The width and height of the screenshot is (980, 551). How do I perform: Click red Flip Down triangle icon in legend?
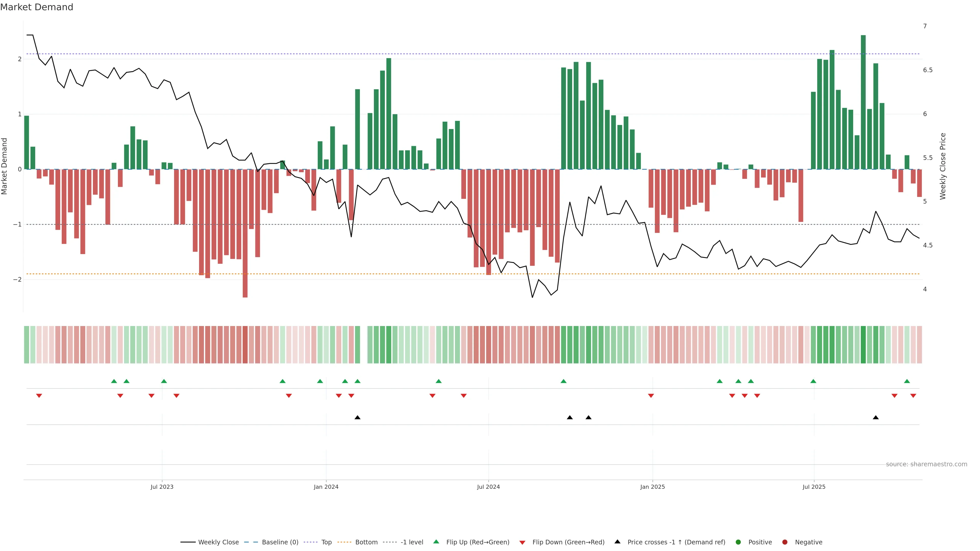[522, 542]
